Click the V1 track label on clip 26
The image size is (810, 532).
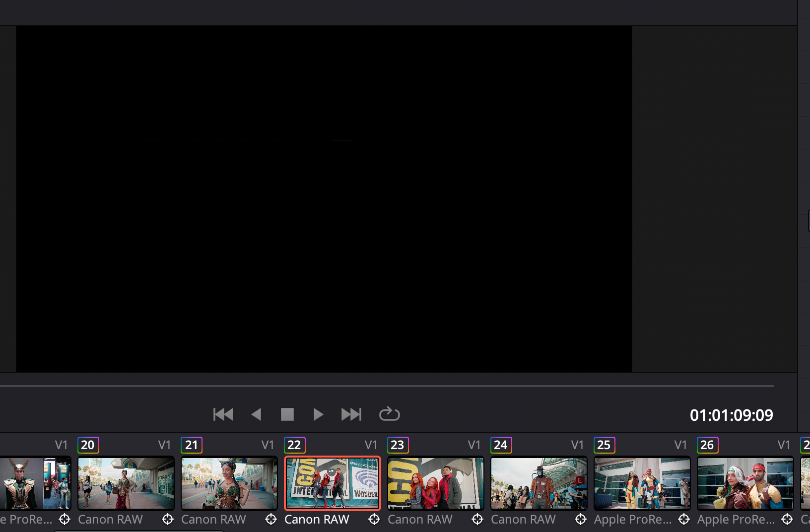point(784,445)
